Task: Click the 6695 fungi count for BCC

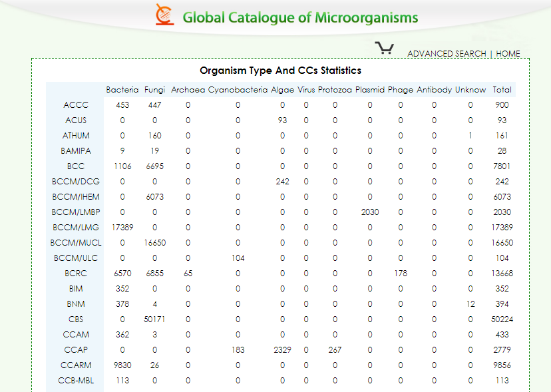Action: pos(154,166)
